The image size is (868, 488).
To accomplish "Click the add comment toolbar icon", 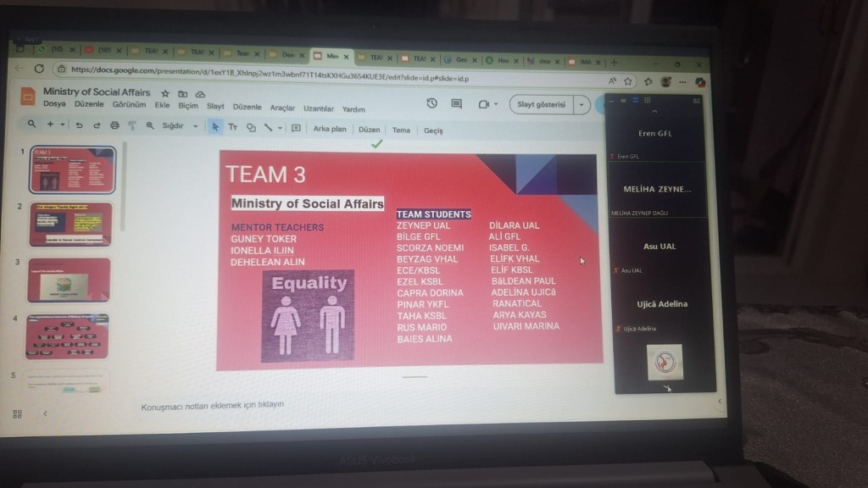I will pos(296,129).
